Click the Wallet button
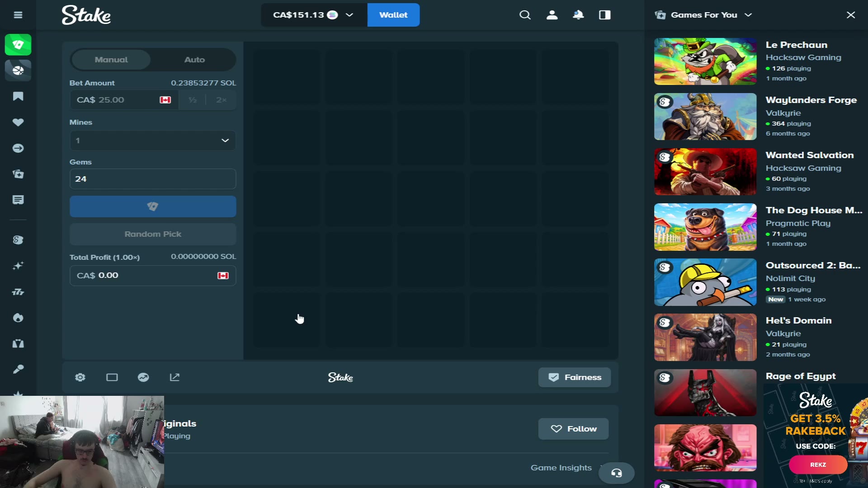Screen dimensions: 868x488 393,15
